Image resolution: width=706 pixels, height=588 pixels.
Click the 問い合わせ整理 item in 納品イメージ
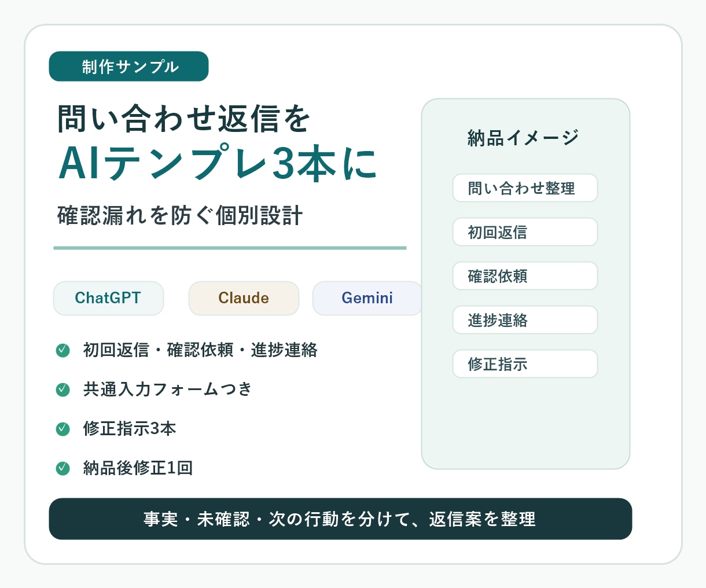click(x=525, y=188)
